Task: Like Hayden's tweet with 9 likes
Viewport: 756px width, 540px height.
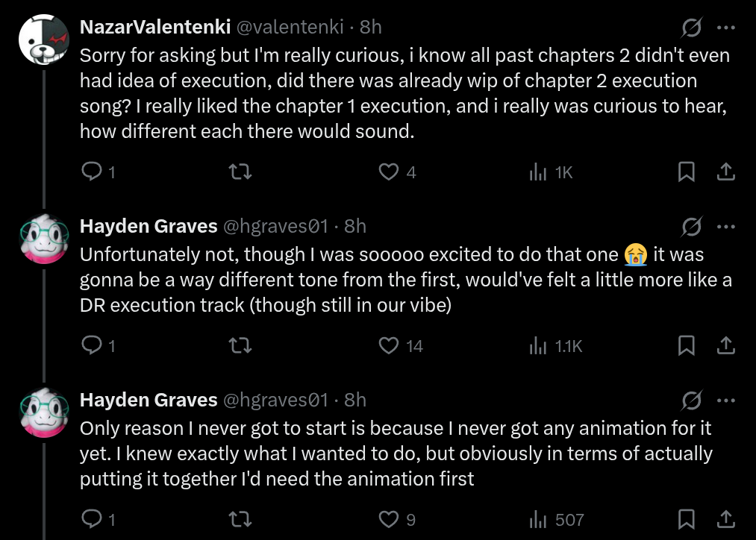Action: click(x=389, y=519)
